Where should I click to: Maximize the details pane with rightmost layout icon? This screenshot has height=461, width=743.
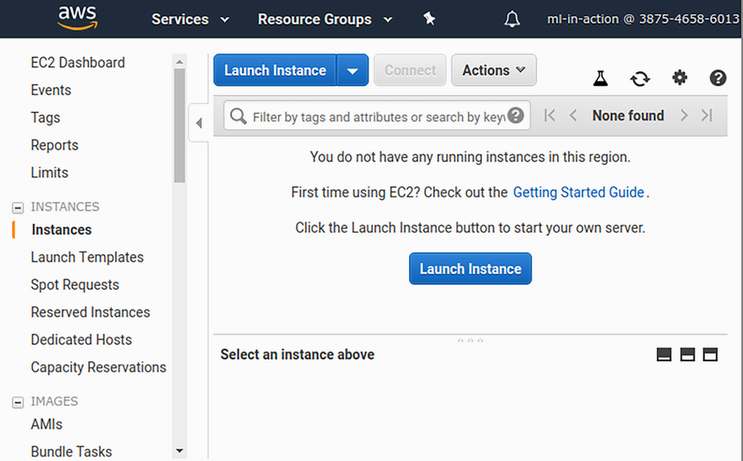point(711,354)
